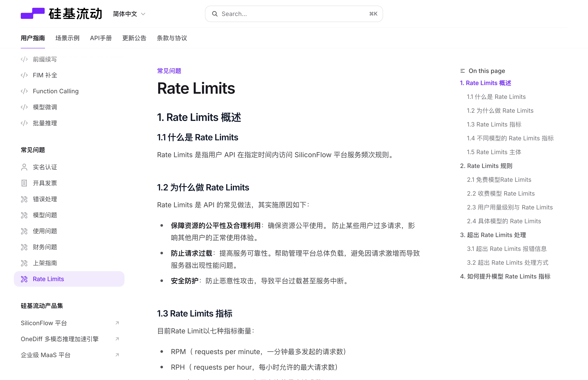Jump to 3.1 超出 Rate Limits 报错信息
The width and height of the screenshot is (588, 380).
pos(507,249)
